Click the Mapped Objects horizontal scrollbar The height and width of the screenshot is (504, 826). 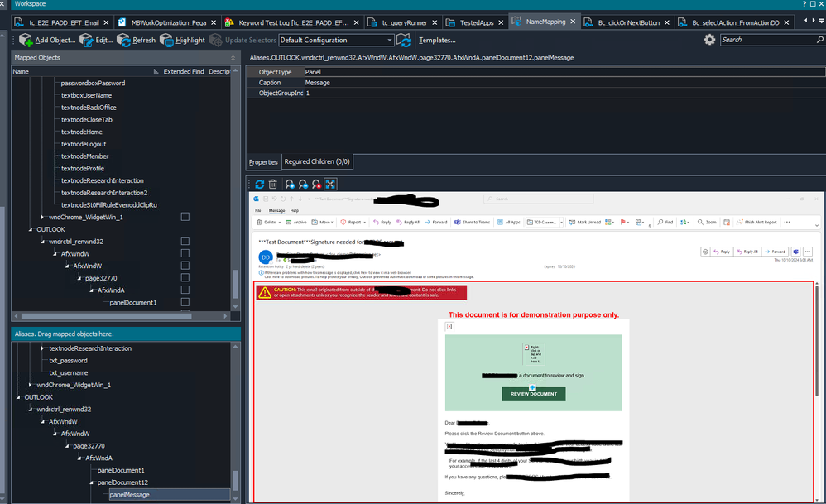coord(108,316)
